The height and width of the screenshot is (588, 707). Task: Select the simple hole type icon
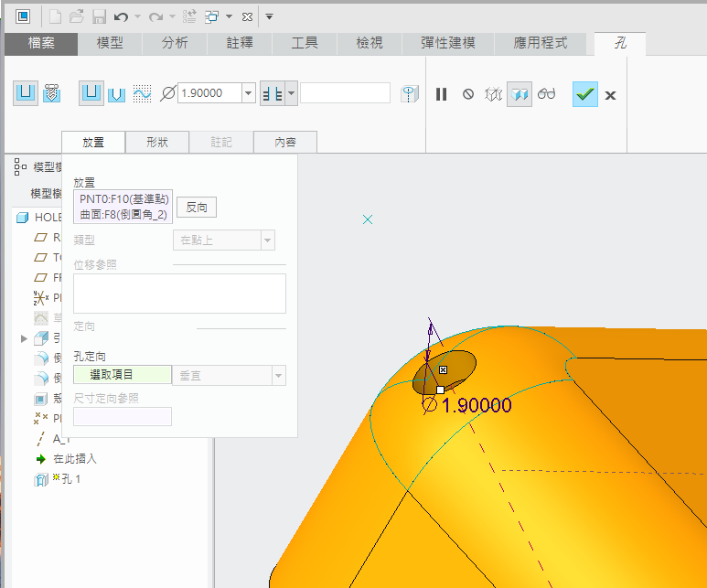pos(26,93)
